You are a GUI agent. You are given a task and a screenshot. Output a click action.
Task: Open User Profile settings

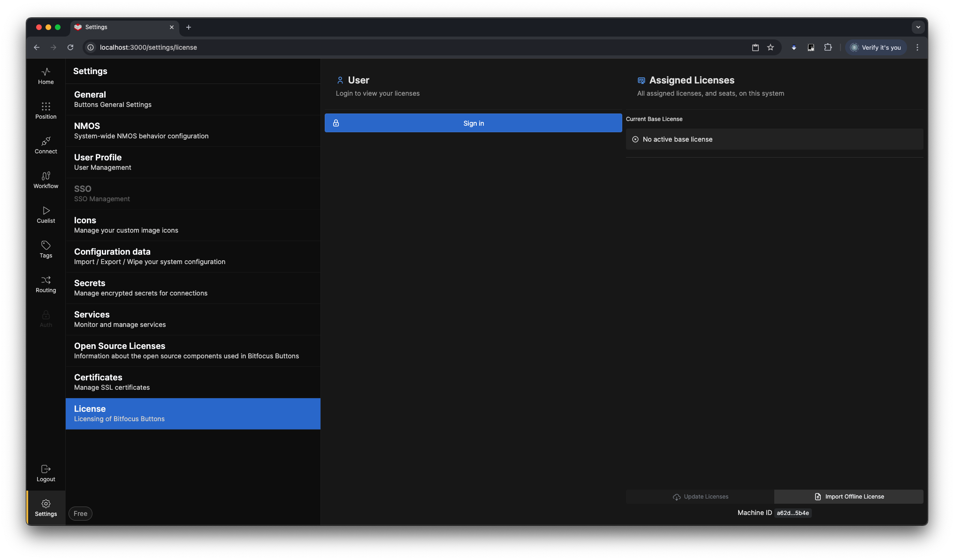(x=193, y=162)
